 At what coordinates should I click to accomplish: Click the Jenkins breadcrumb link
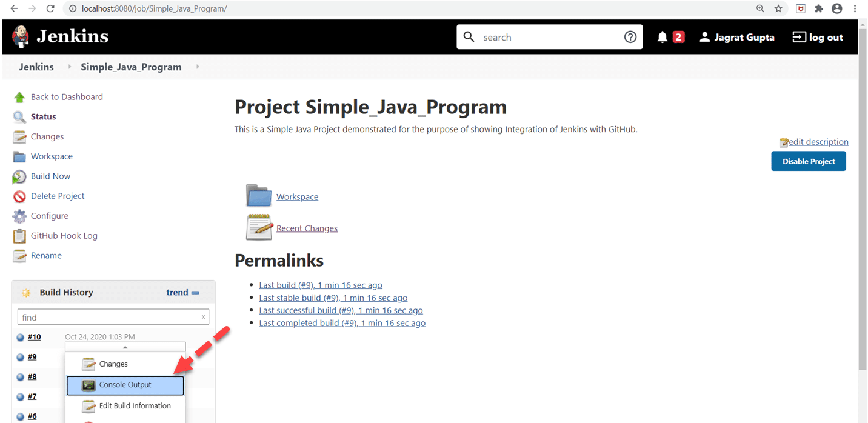pyautogui.click(x=36, y=67)
